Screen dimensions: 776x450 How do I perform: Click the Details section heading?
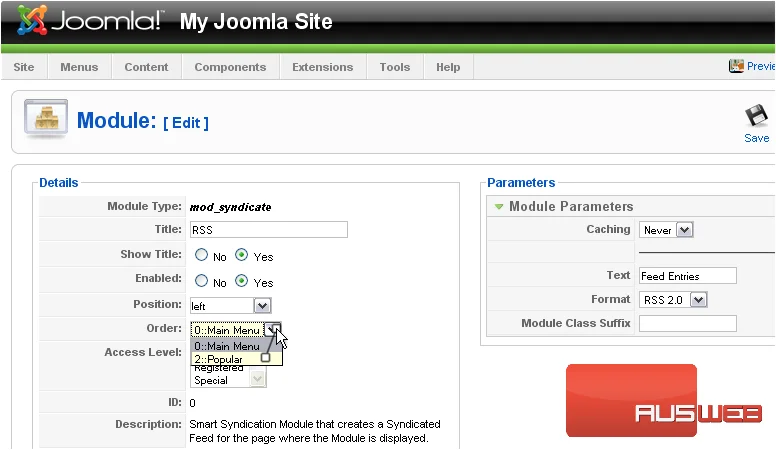58,183
